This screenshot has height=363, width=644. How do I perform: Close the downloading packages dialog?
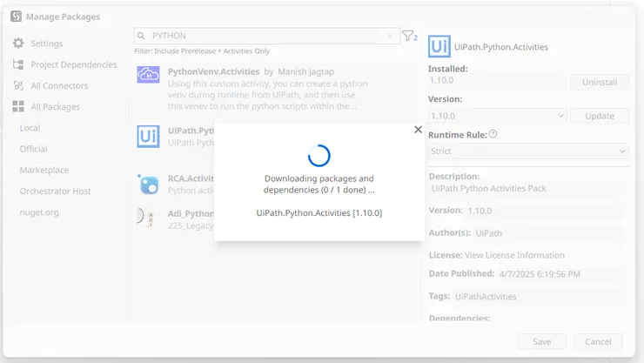click(418, 130)
